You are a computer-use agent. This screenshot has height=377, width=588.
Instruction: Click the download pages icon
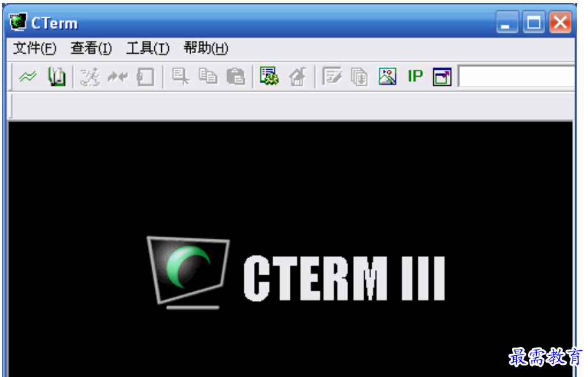359,77
